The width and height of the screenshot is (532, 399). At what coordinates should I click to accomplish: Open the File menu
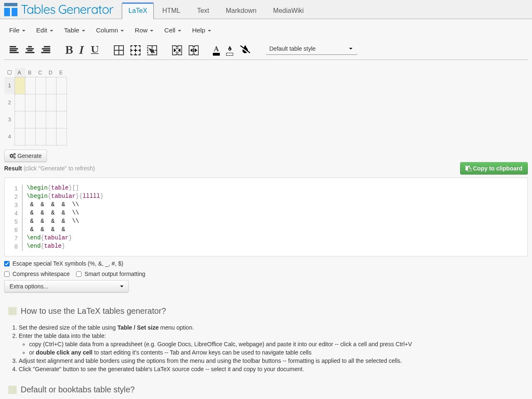click(17, 30)
